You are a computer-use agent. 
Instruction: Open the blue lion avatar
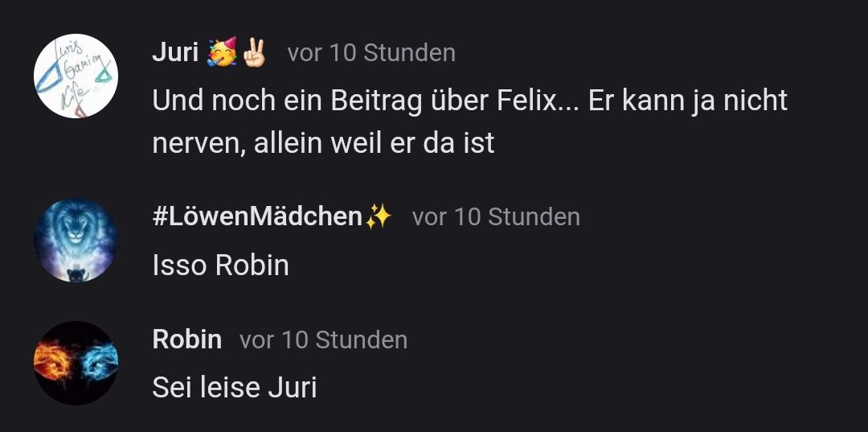tap(76, 241)
